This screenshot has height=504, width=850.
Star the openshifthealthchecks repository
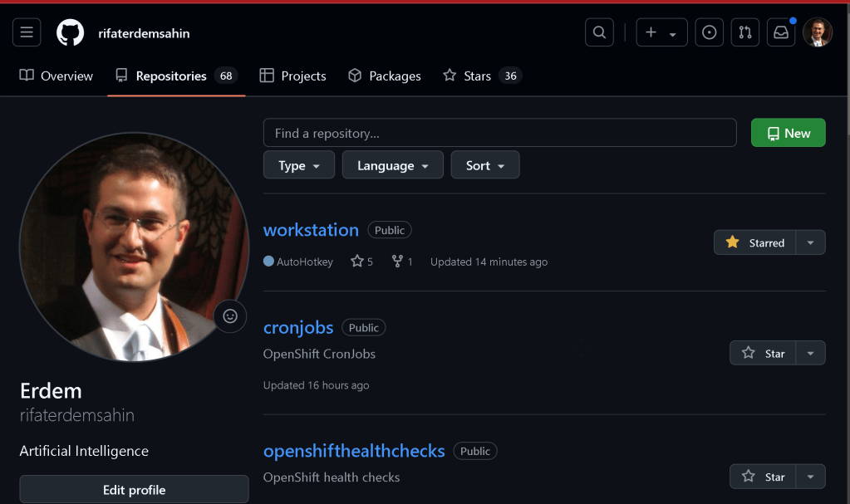tap(763, 477)
